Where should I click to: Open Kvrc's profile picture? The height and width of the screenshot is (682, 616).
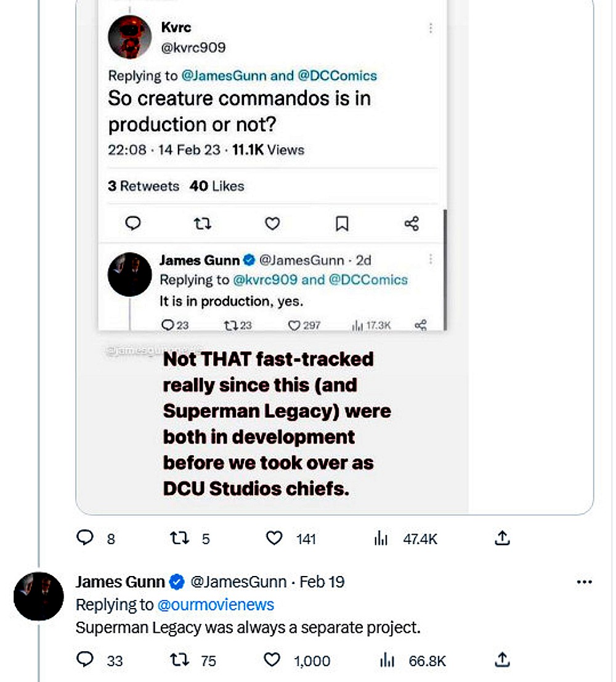[x=129, y=37]
